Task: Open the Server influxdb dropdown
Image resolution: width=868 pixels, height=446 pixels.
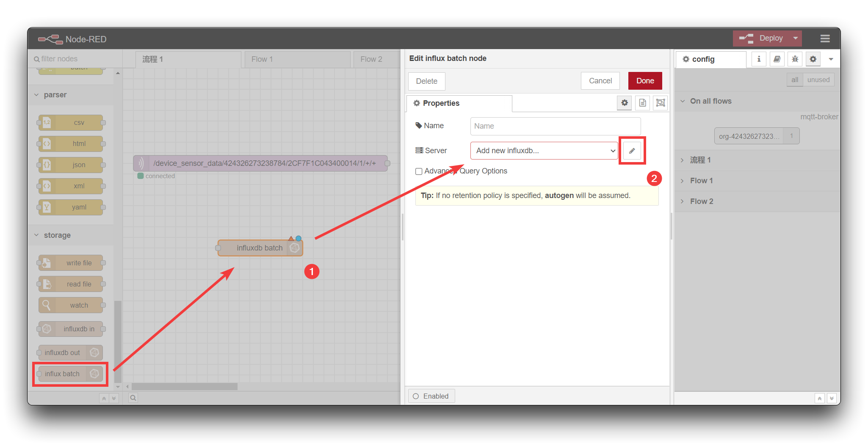Action: point(544,151)
